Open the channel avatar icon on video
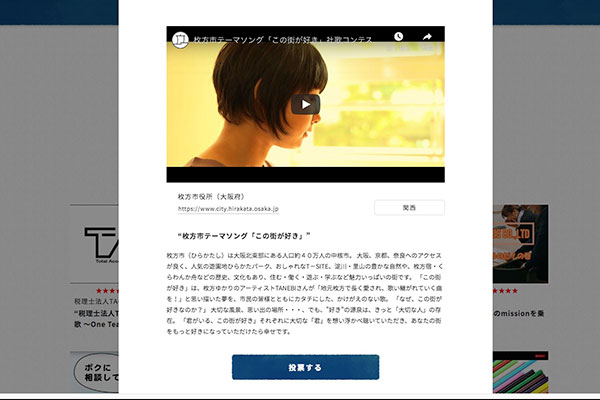This screenshot has height=400, width=600. coord(181,38)
